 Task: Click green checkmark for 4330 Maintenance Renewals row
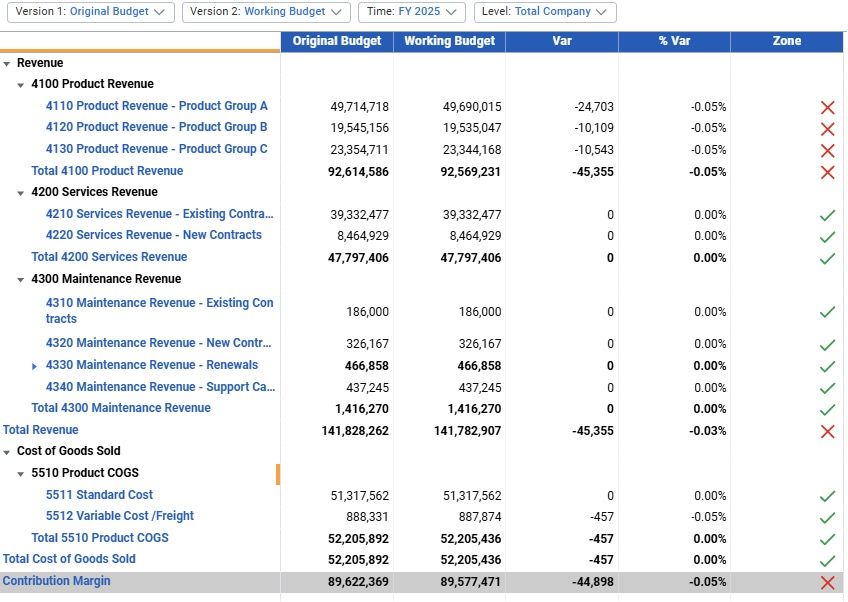[827, 366]
